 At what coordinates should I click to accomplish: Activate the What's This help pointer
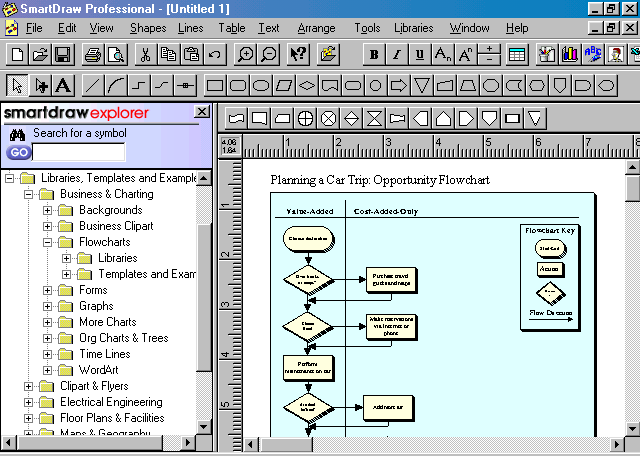[x=299, y=55]
